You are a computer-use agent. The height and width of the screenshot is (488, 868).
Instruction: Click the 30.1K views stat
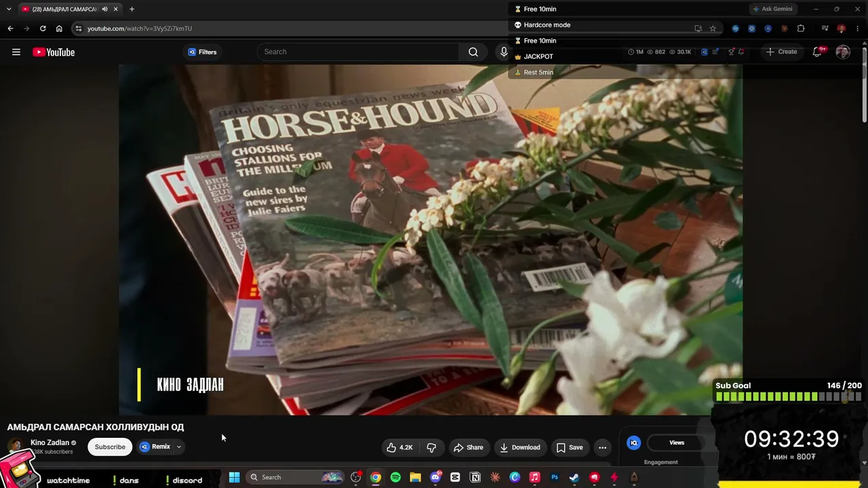[680, 52]
